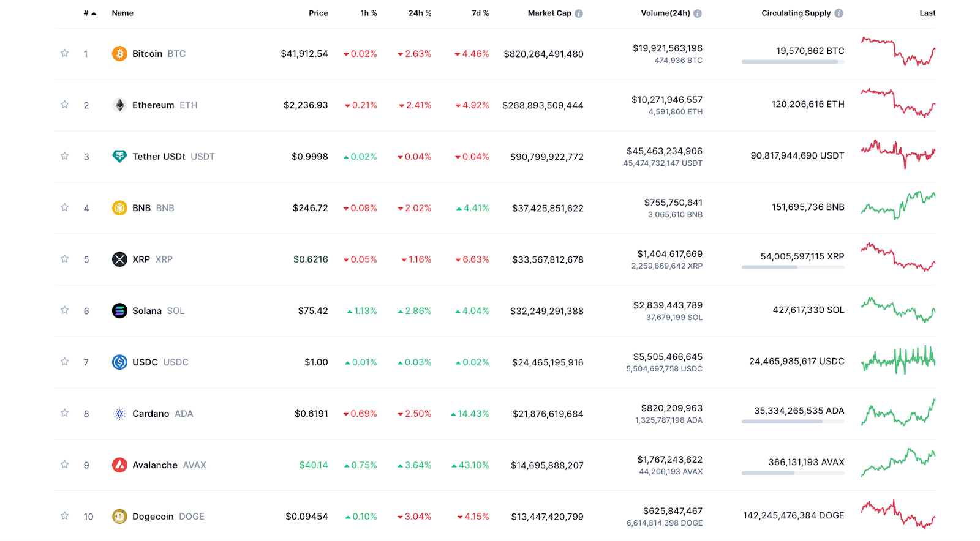Sort by 7d % column
Viewport: 980px width, 541px height.
[480, 13]
